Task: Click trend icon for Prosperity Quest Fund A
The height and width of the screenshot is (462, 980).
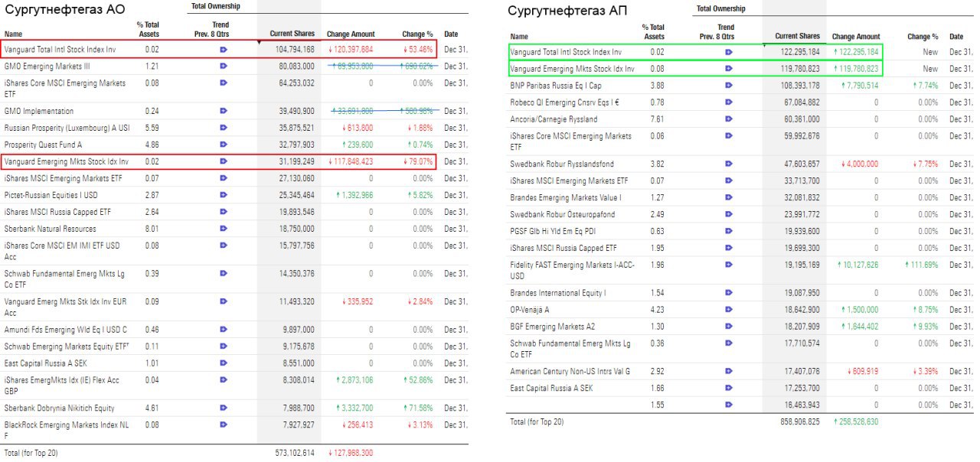Action: tap(224, 145)
